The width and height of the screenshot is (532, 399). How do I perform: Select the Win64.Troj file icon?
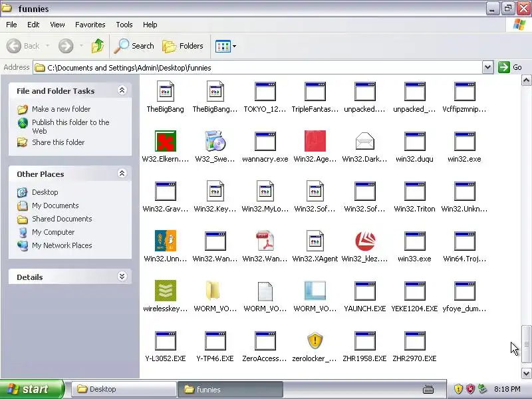(x=464, y=241)
